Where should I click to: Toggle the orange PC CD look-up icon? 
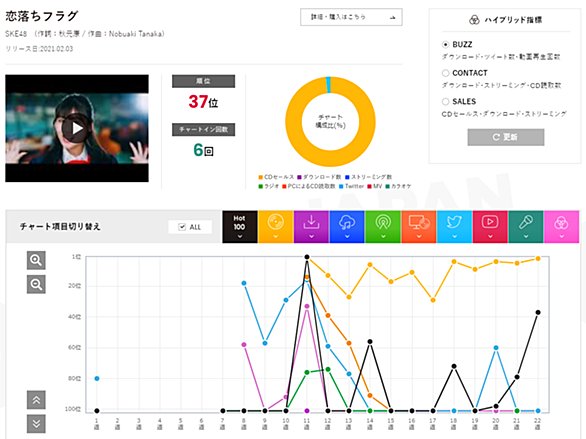tap(419, 227)
